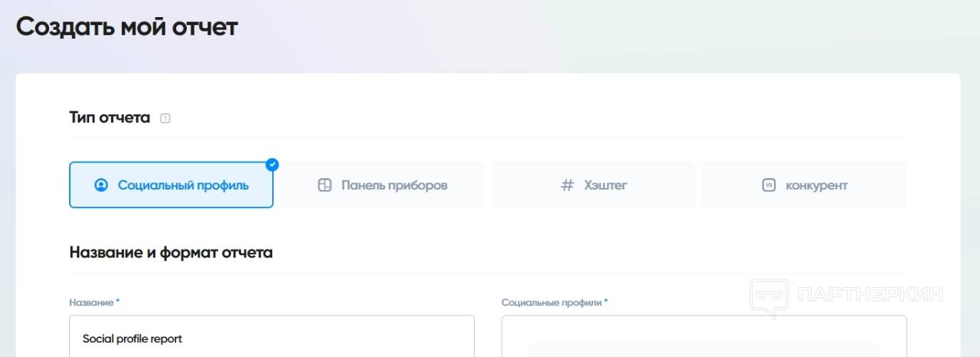The width and height of the screenshot is (980, 357).
Task: Click the help icon beside Тип отчета
Action: pos(165,118)
